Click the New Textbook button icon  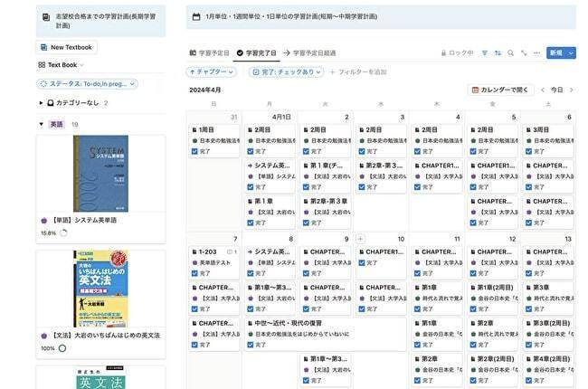[44, 47]
